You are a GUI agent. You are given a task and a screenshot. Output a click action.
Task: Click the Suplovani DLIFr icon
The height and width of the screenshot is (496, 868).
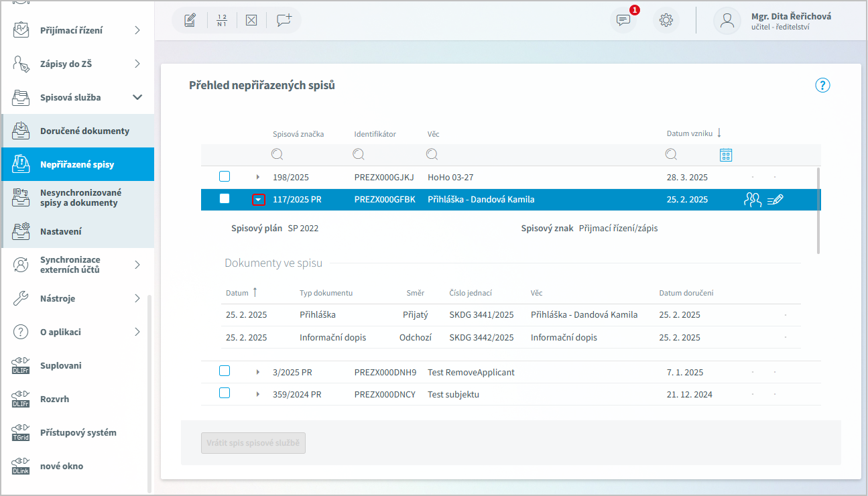[21, 365]
